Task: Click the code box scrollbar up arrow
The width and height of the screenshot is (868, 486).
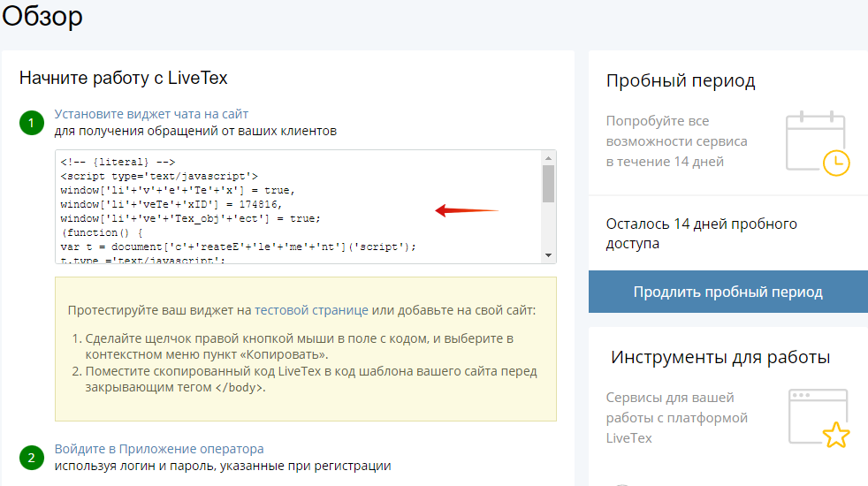Action: (548, 158)
